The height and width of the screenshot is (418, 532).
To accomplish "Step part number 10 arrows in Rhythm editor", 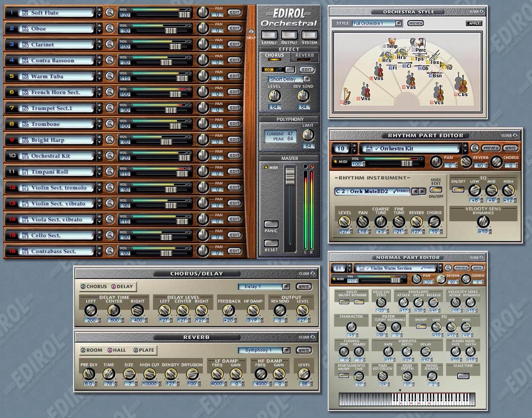I will point(355,149).
